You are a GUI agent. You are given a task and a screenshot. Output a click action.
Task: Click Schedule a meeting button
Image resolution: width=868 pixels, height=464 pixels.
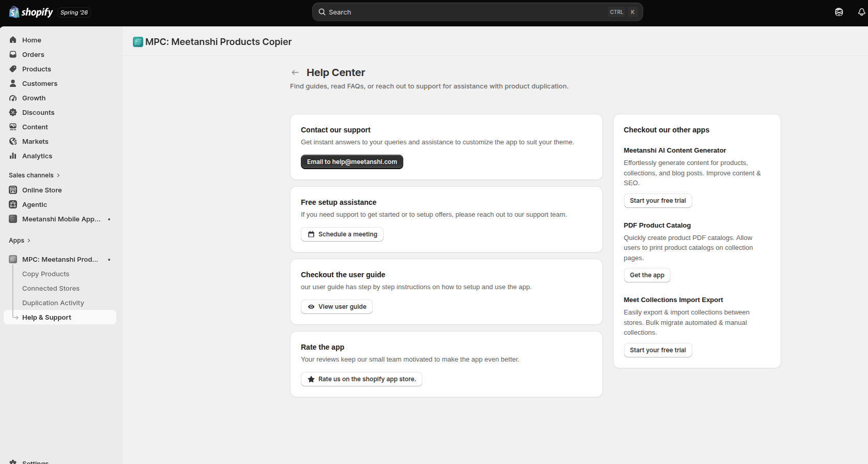coord(342,234)
